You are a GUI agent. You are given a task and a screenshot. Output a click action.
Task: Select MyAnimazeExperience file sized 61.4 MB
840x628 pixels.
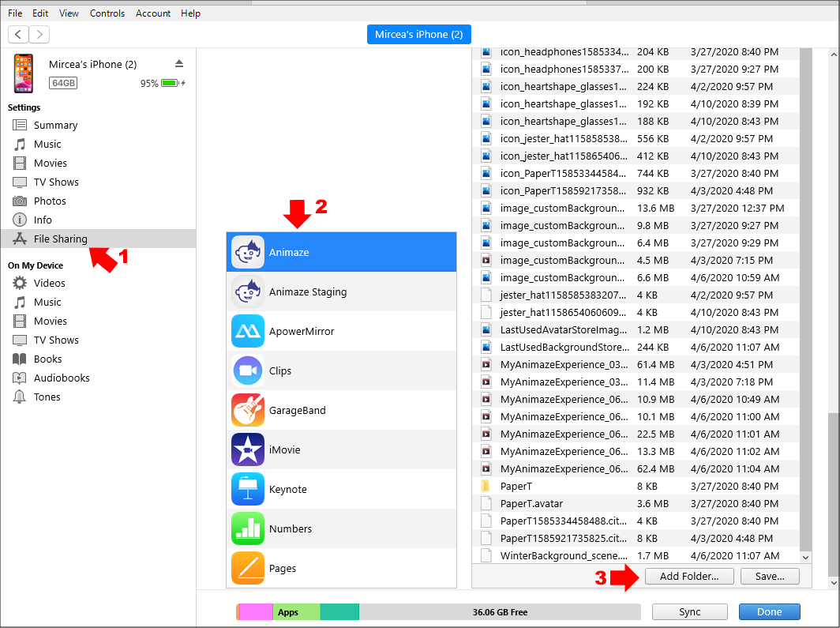coord(636,364)
